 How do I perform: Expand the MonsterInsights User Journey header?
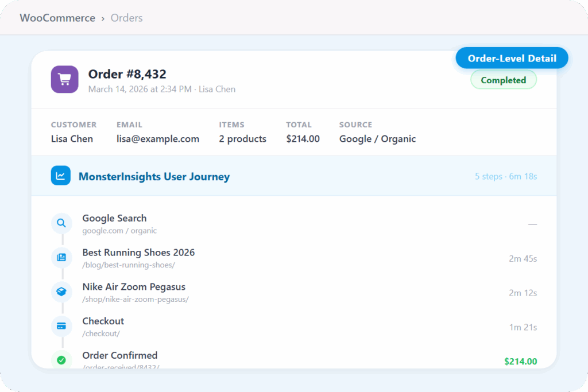click(154, 177)
